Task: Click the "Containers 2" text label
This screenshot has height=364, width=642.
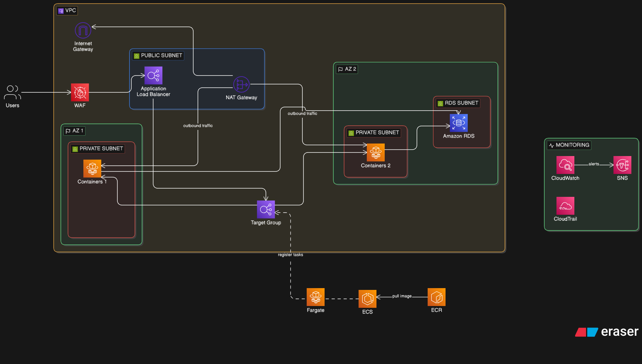Action: coord(376,166)
